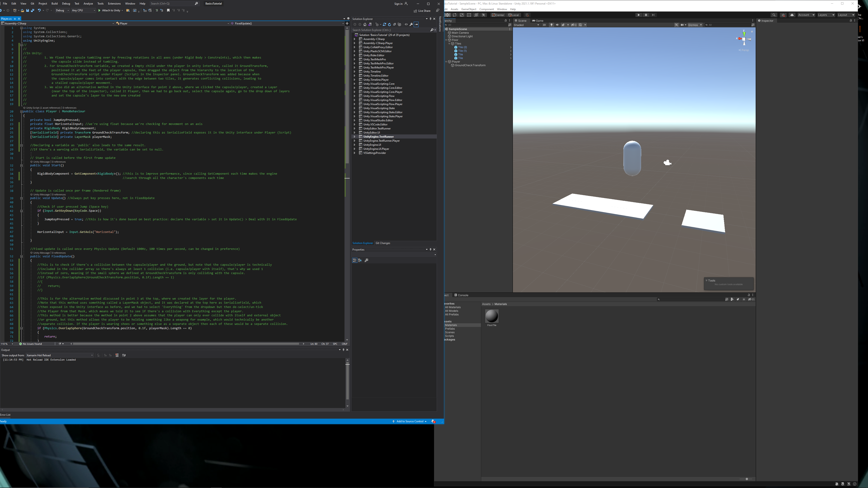Screen dimensions: 868x488
Task: Open Unity cloud services icon
Action: click(792, 15)
